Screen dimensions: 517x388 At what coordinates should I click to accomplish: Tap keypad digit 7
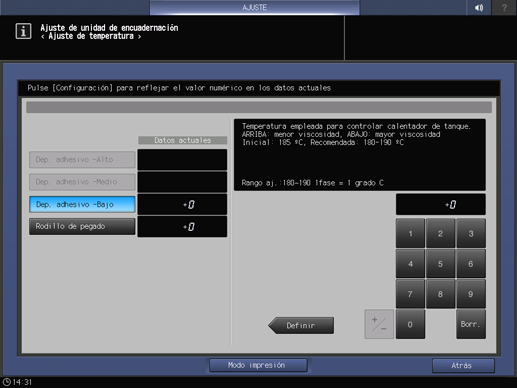410,294
